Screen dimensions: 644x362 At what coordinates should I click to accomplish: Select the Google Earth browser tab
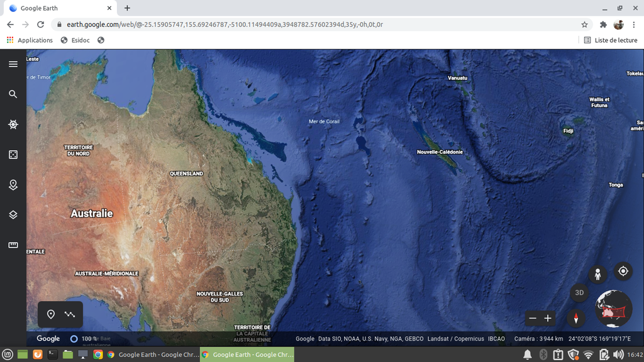[x=60, y=8]
